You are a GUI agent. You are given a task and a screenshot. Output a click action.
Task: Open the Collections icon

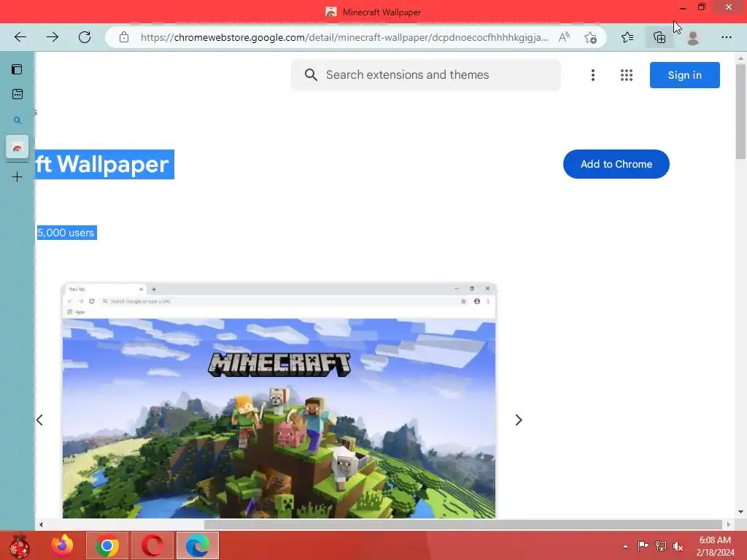click(x=659, y=37)
